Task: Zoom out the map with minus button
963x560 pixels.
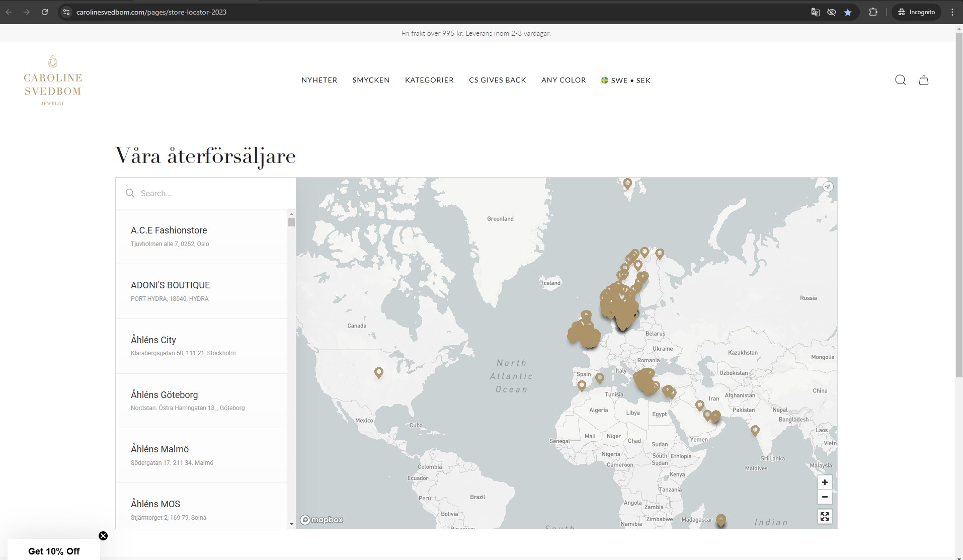Action: tap(825, 497)
